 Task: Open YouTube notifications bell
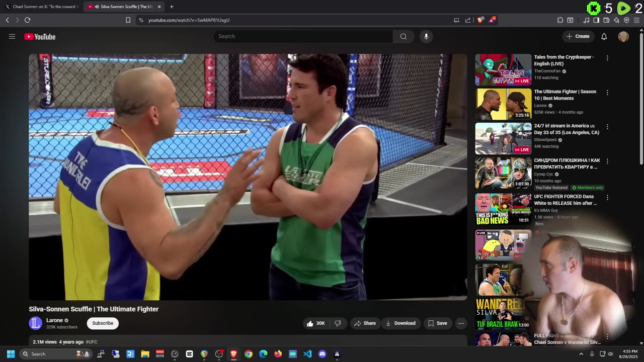point(604,36)
